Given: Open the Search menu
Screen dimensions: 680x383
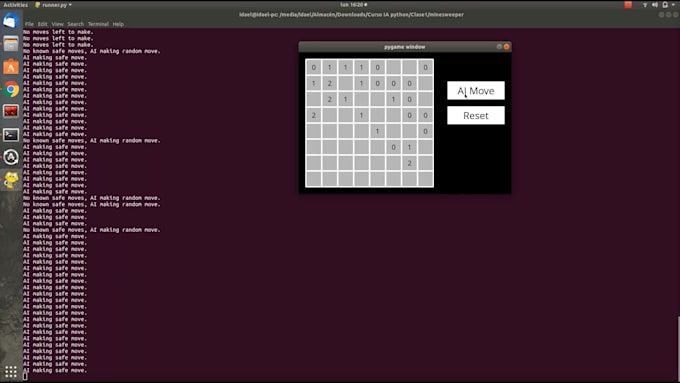Looking at the screenshot, I should click(75, 24).
